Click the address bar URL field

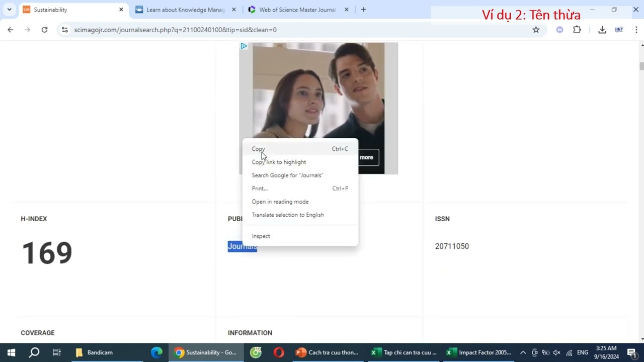[x=299, y=30]
